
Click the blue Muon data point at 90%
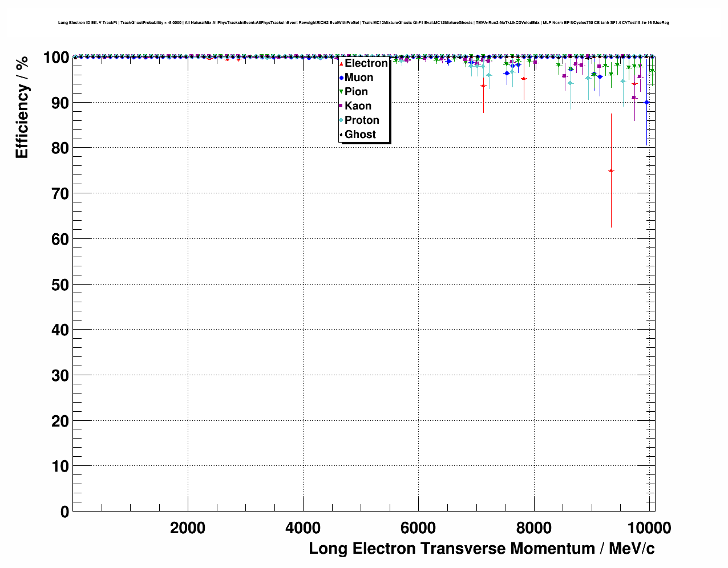646,103
